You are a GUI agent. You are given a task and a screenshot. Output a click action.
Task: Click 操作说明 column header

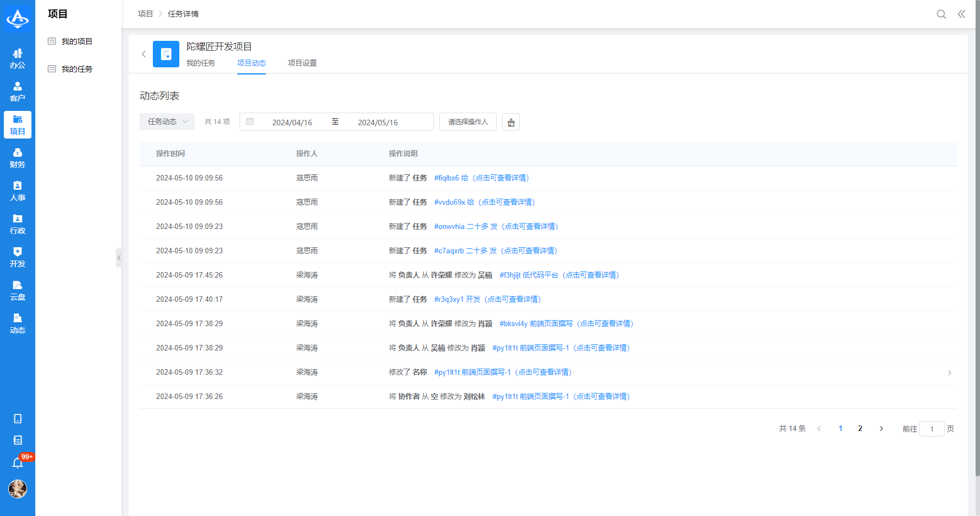(x=403, y=153)
